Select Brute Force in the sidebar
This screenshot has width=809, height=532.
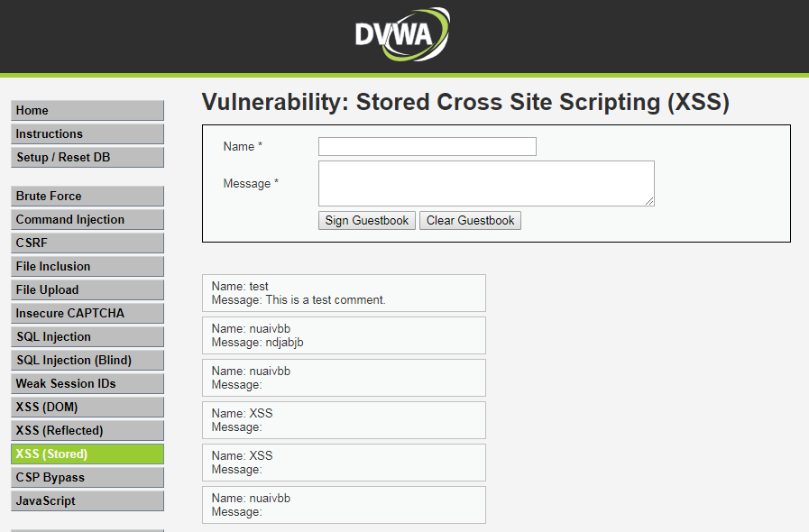pyautogui.click(x=87, y=196)
